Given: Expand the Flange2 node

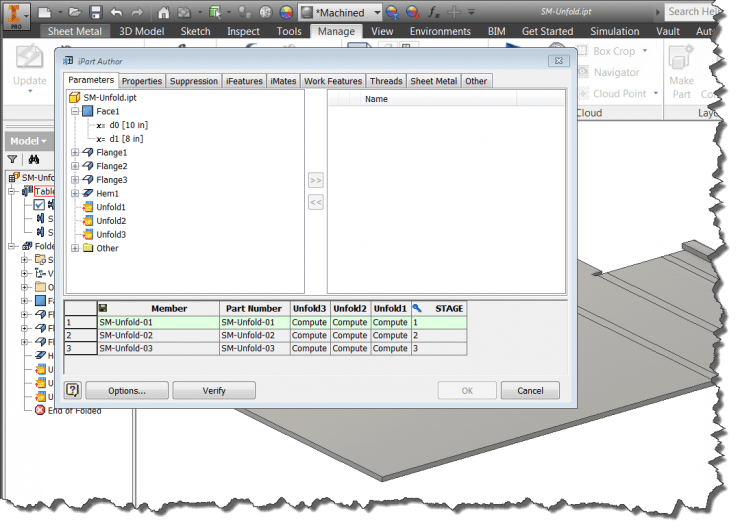Looking at the screenshot, I should point(75,166).
